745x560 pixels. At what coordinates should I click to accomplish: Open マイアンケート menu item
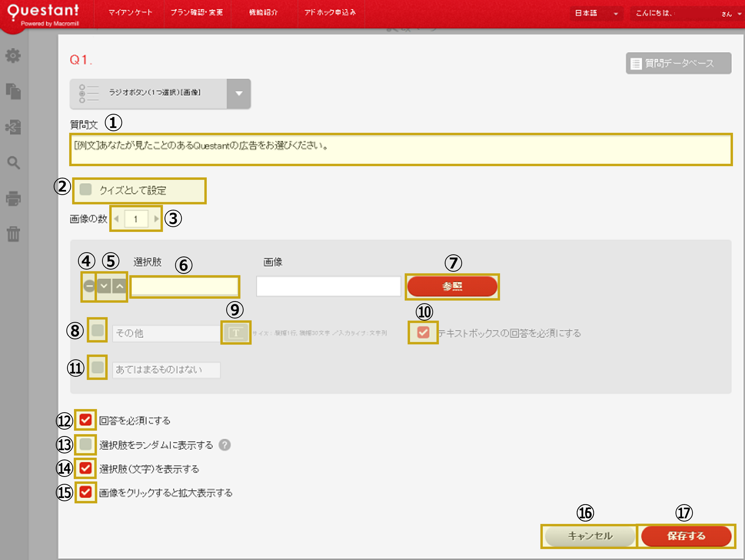(x=130, y=13)
